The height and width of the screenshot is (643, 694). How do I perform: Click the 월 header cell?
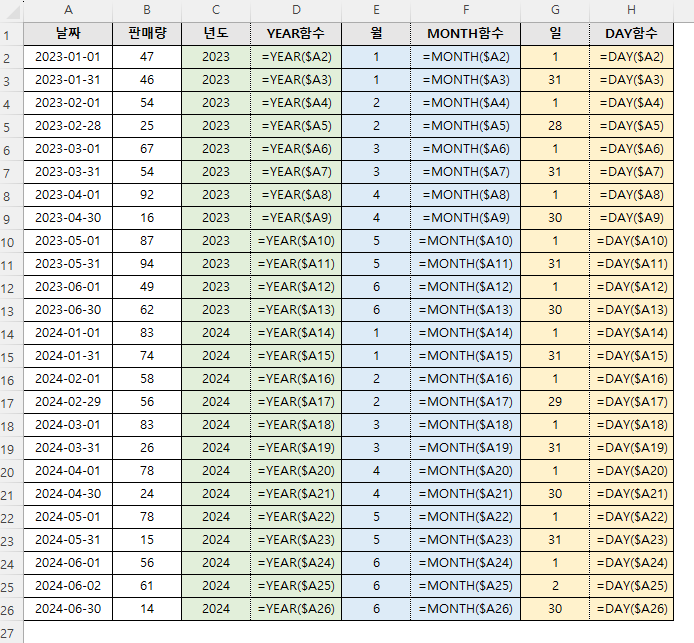[376, 34]
